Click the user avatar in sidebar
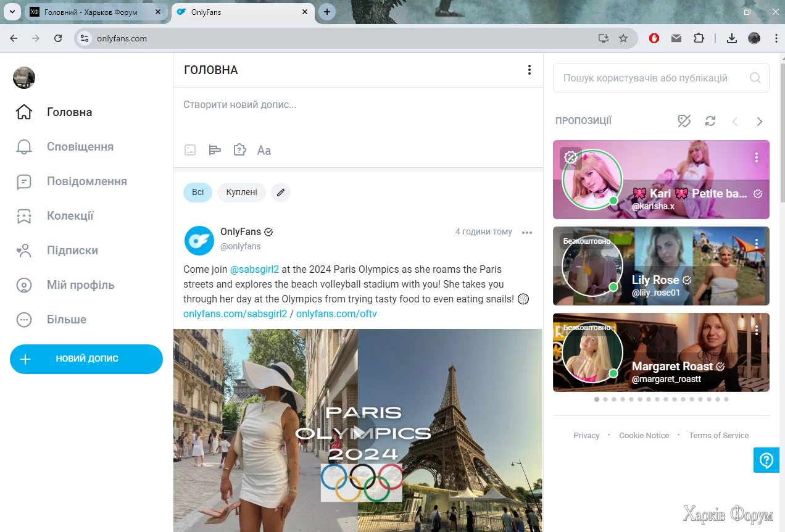This screenshot has width=785, height=532. coord(24,78)
